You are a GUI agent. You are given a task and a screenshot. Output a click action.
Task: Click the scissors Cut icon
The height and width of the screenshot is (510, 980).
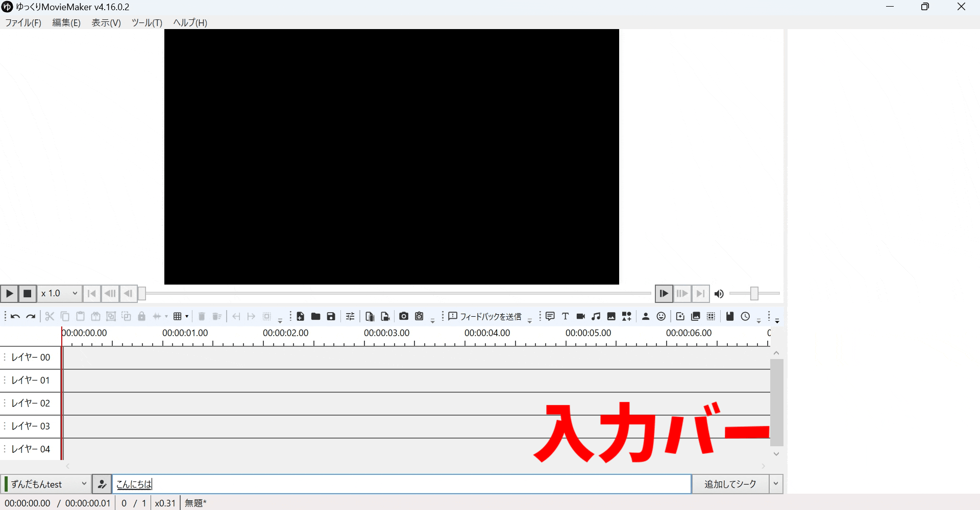[x=50, y=317]
